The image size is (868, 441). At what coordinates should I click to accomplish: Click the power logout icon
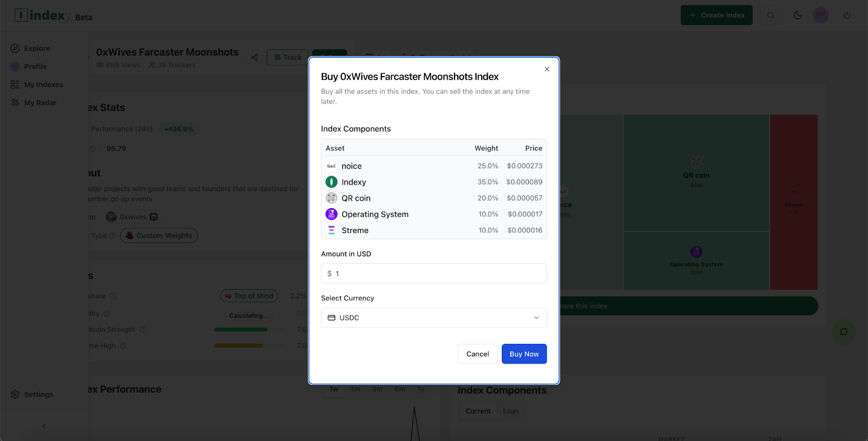coord(847,15)
